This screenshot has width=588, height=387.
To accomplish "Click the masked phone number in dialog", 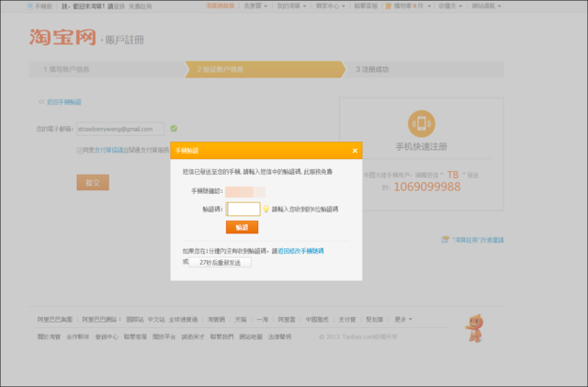I will [x=245, y=191].
